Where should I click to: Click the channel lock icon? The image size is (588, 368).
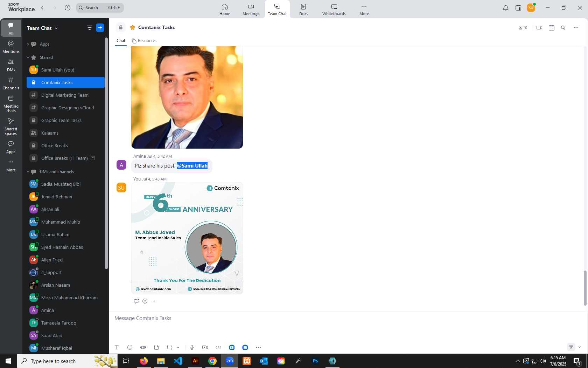point(120,27)
